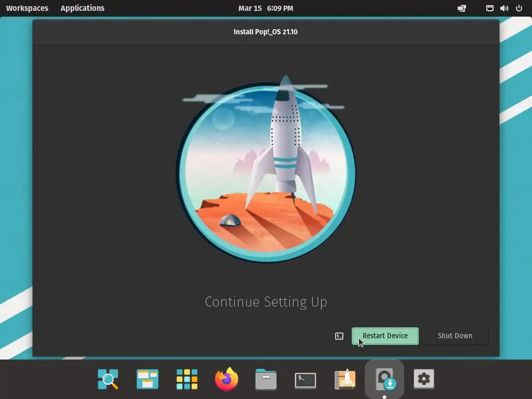
Task: Click the Shut Down button
Action: [455, 336]
